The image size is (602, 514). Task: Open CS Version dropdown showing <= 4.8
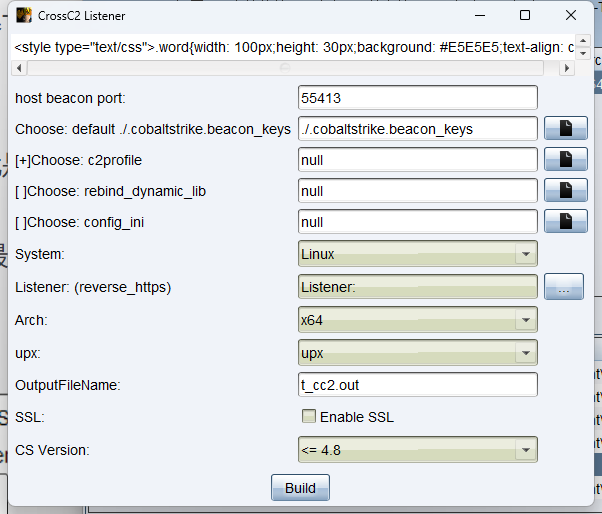point(418,450)
